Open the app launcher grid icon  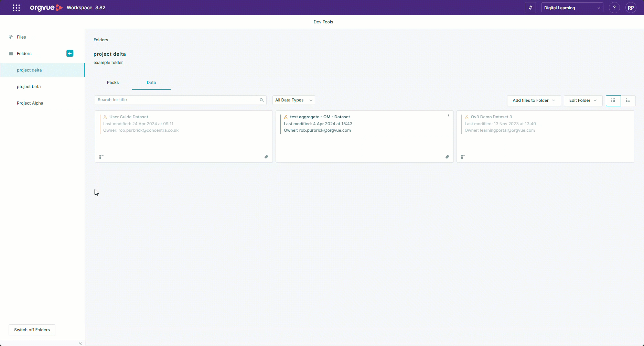(x=16, y=8)
